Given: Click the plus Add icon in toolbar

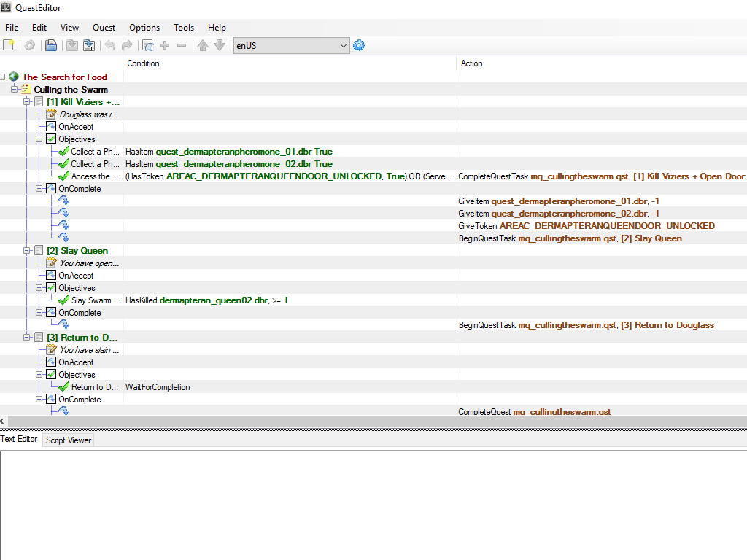Looking at the screenshot, I should click(165, 45).
